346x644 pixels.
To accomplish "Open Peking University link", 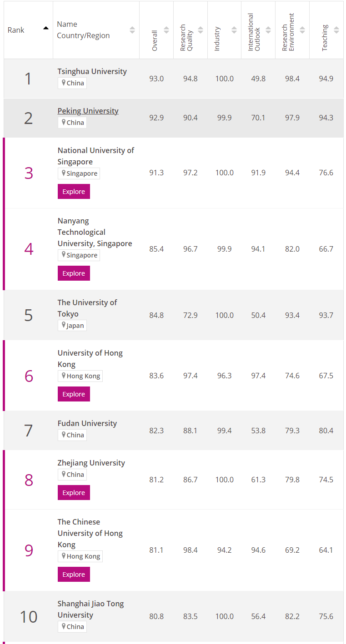I will 88,111.
